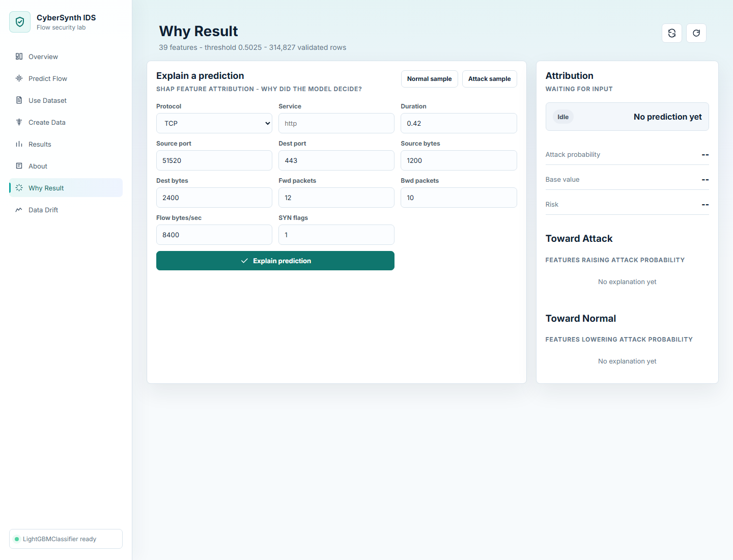Click the 'Why Result' page title
Screen dimensions: 733x560
199,31
